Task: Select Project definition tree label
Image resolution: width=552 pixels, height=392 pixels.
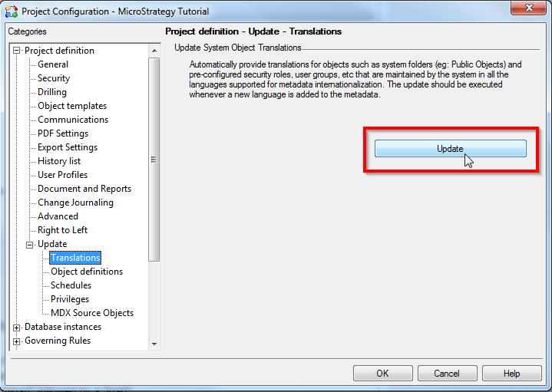Action: [x=59, y=51]
